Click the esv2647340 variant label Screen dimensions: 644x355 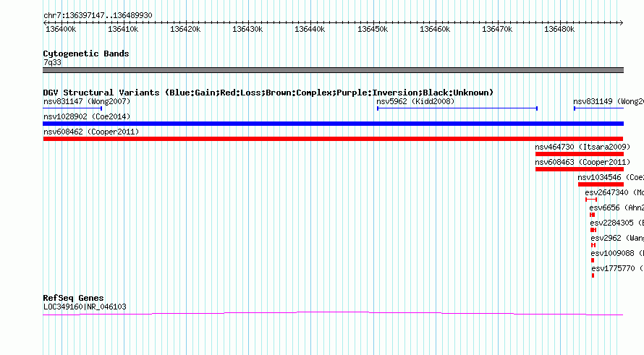tap(614, 192)
